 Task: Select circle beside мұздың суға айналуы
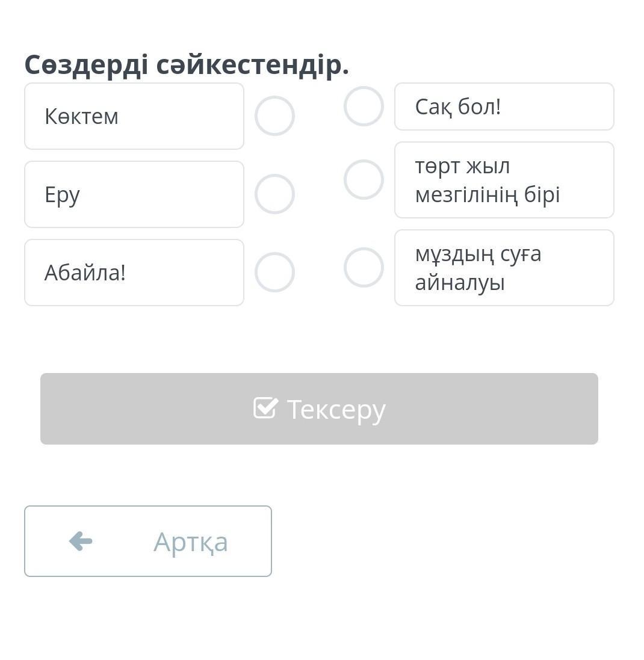click(364, 267)
